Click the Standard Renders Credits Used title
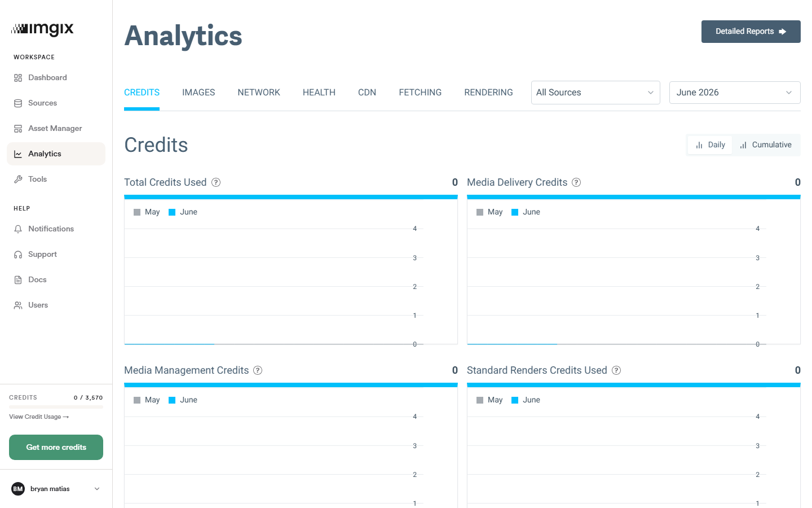Image resolution: width=812 pixels, height=508 pixels. tap(537, 370)
